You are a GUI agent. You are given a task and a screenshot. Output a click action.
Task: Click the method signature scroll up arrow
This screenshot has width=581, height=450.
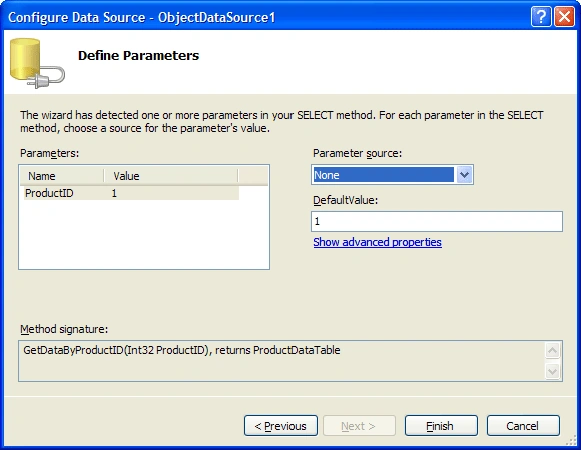coord(552,350)
